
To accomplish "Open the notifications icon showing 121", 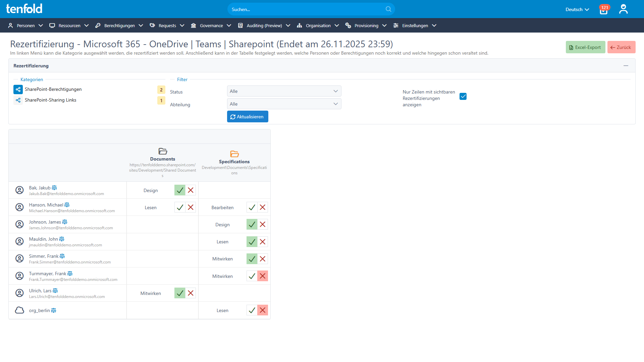I will point(603,10).
